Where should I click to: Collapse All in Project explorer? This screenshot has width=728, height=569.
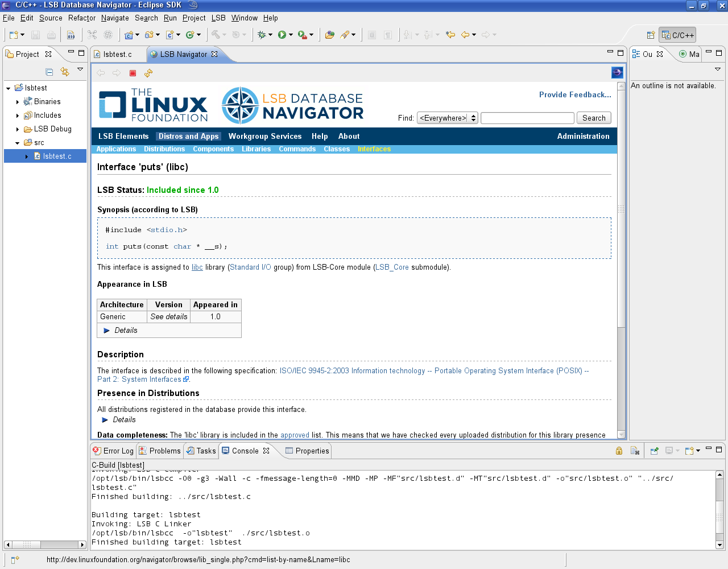49,72
